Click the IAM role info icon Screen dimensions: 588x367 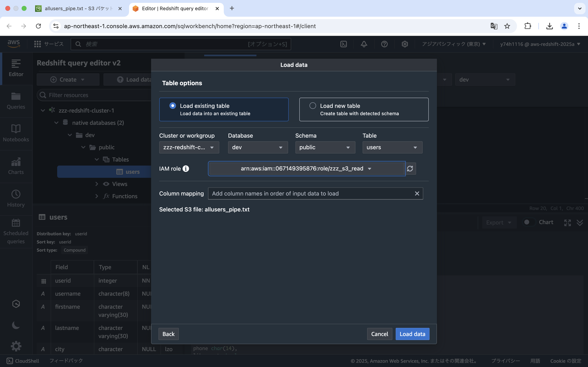coord(186,169)
